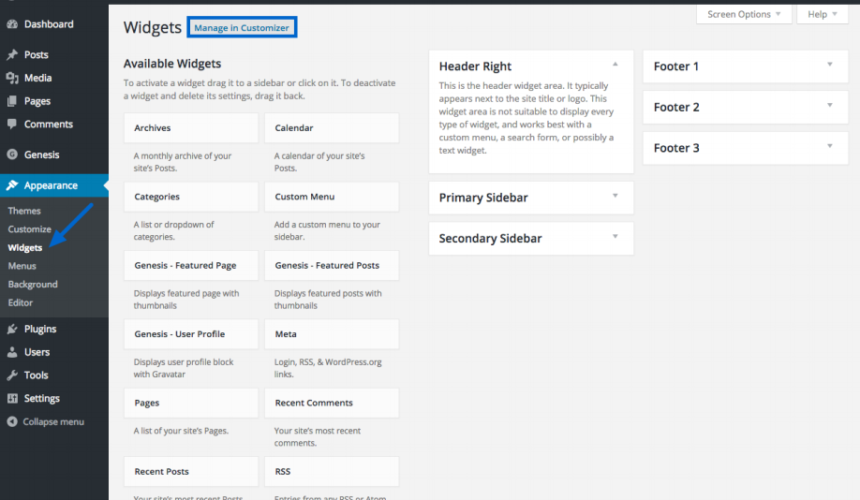Select the Recent Comments widget
860x500 pixels.
click(x=332, y=403)
